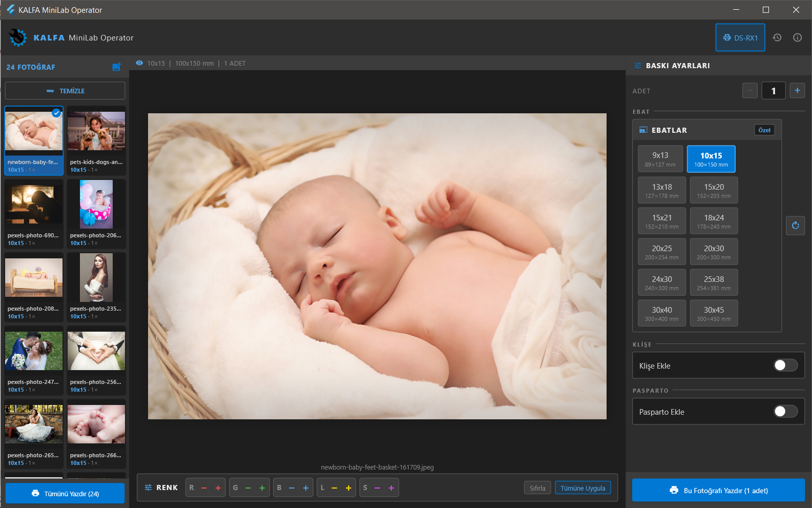Click the RENK sliders icon
812x508 pixels.
click(x=148, y=487)
